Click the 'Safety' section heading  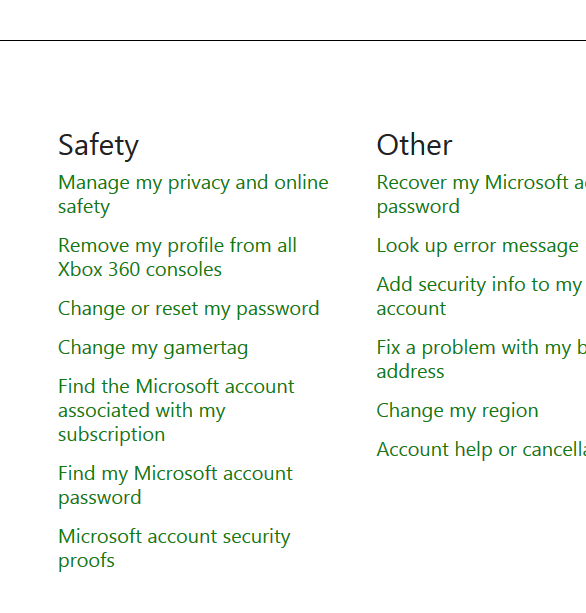click(98, 145)
